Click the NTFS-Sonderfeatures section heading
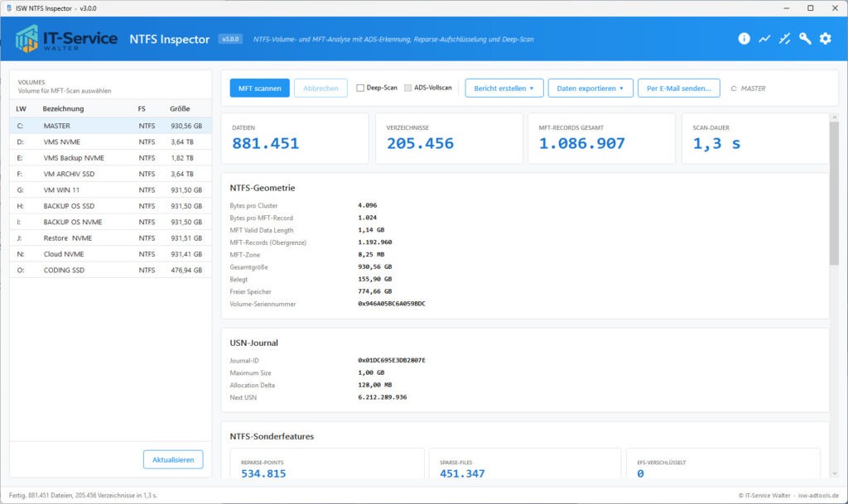This screenshot has height=504, width=848. tap(272, 436)
